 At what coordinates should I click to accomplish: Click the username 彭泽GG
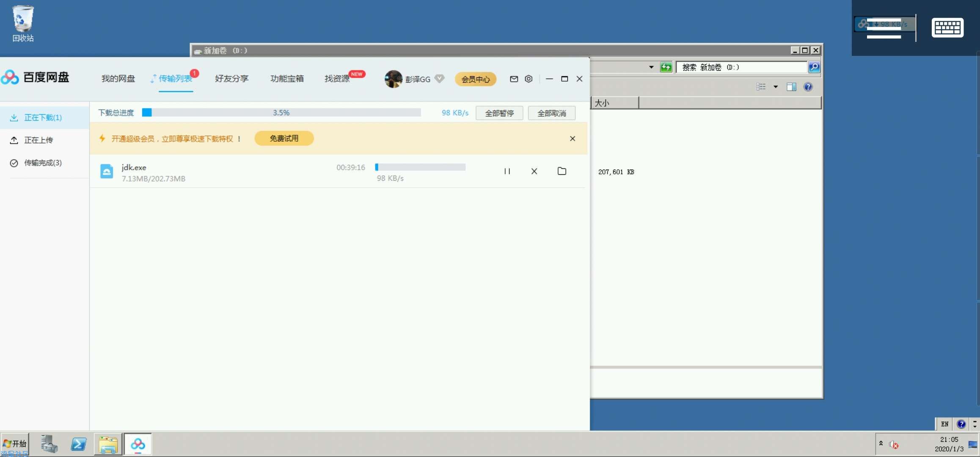point(418,79)
